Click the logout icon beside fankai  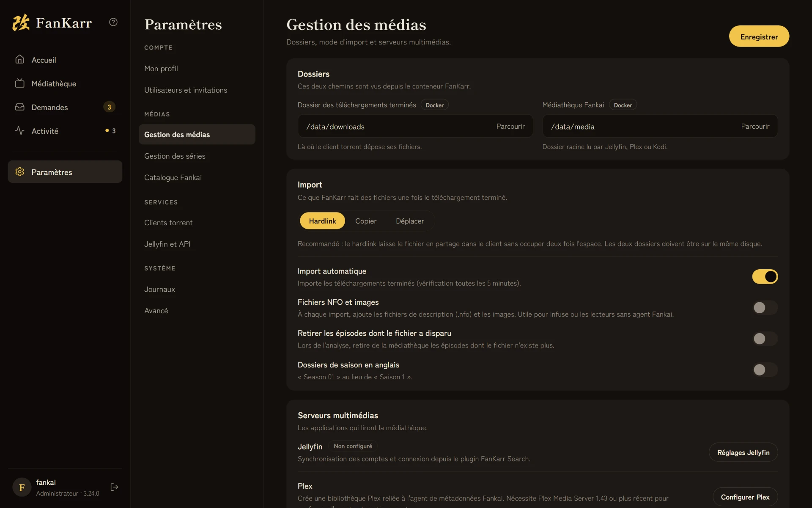(x=114, y=487)
